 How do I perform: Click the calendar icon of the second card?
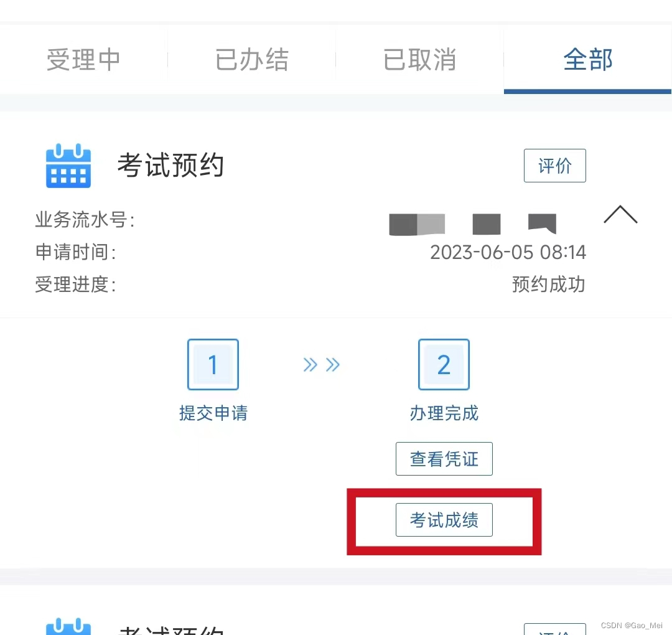(x=68, y=626)
